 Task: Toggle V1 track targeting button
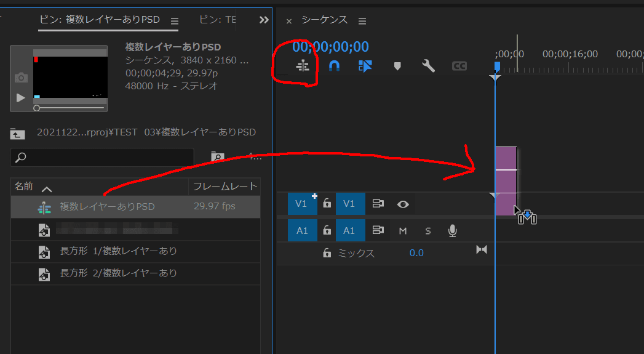point(351,204)
